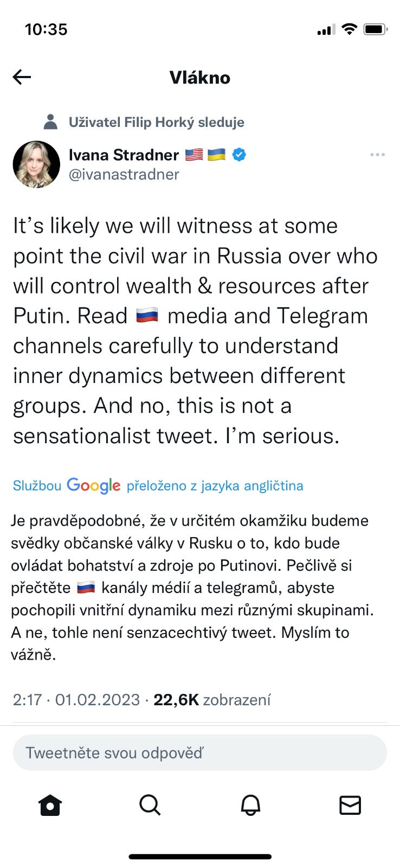400x868 pixels.
Task: Tap the 'Tweetněte svou odpověď' reply field
Action: click(199, 753)
